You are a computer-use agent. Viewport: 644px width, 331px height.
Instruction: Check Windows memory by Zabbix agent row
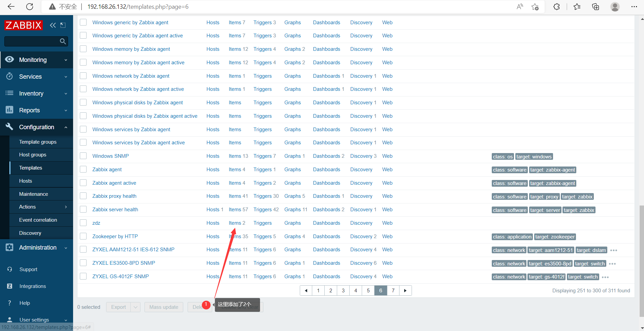[x=83, y=49]
